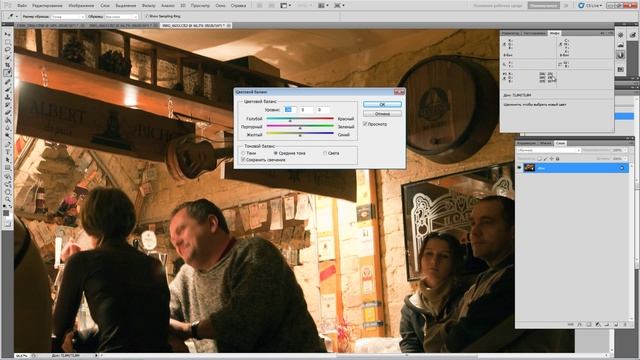640x360 pixels.
Task: Click the first Уровни value field
Action: [x=289, y=110]
